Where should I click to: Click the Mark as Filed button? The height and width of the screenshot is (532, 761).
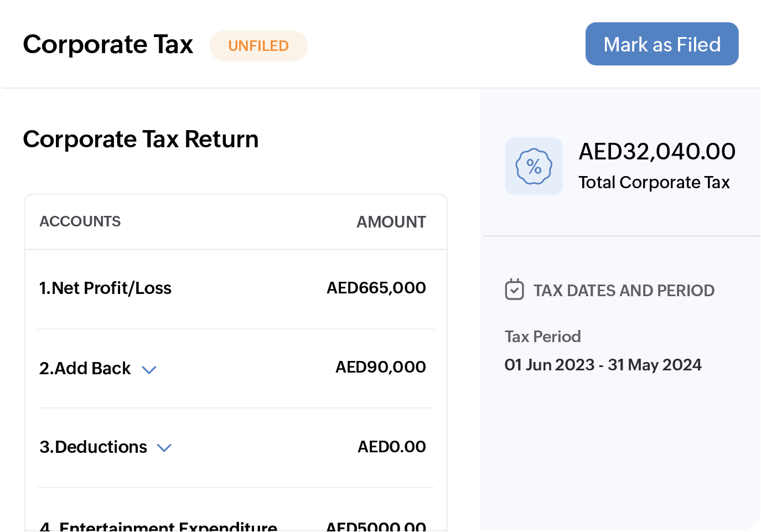pyautogui.click(x=661, y=44)
